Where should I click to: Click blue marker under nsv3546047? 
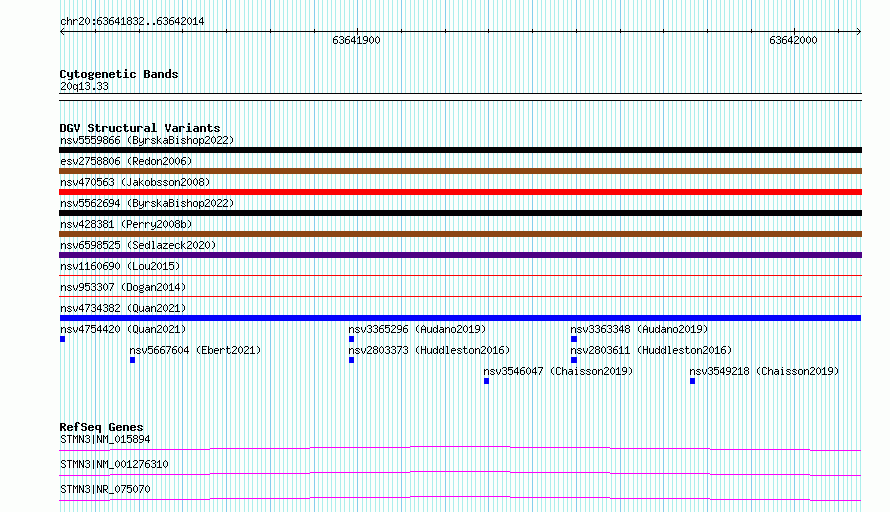click(486, 381)
